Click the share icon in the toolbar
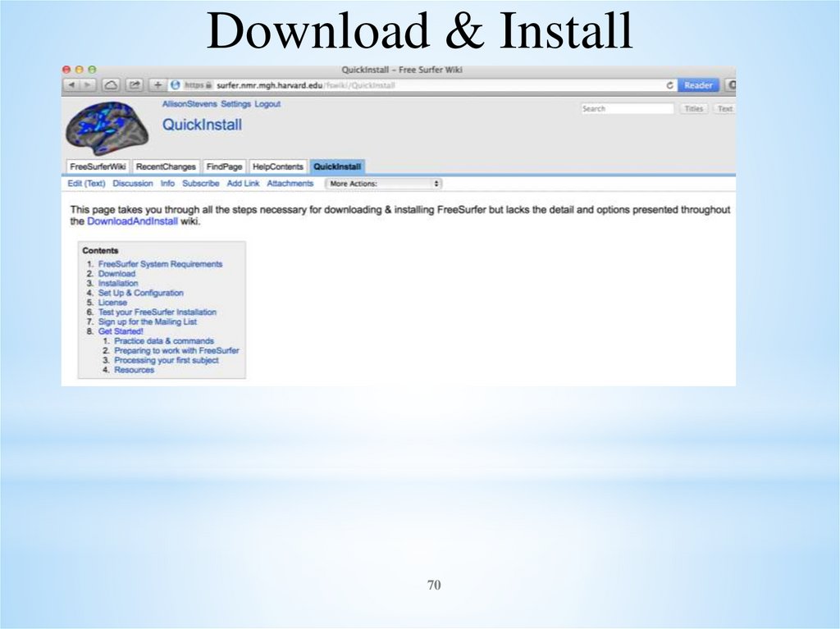Viewport: 840px width, 629px height. pos(135,85)
